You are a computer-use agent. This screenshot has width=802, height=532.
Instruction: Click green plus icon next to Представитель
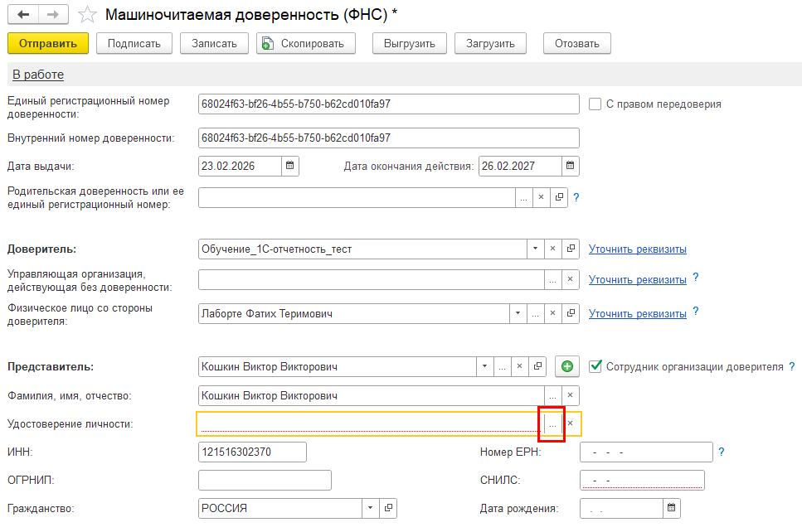coord(567,366)
